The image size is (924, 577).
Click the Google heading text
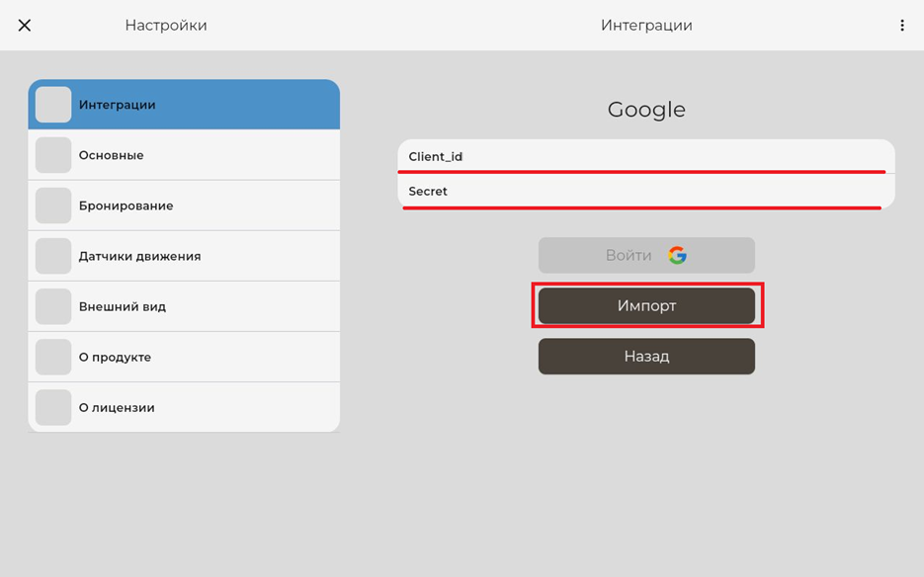click(646, 110)
